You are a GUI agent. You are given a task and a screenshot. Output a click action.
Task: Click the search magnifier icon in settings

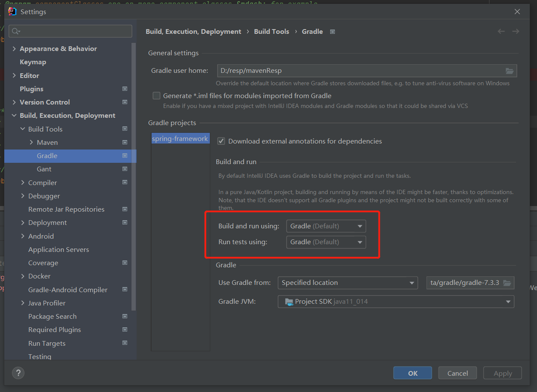[16, 31]
